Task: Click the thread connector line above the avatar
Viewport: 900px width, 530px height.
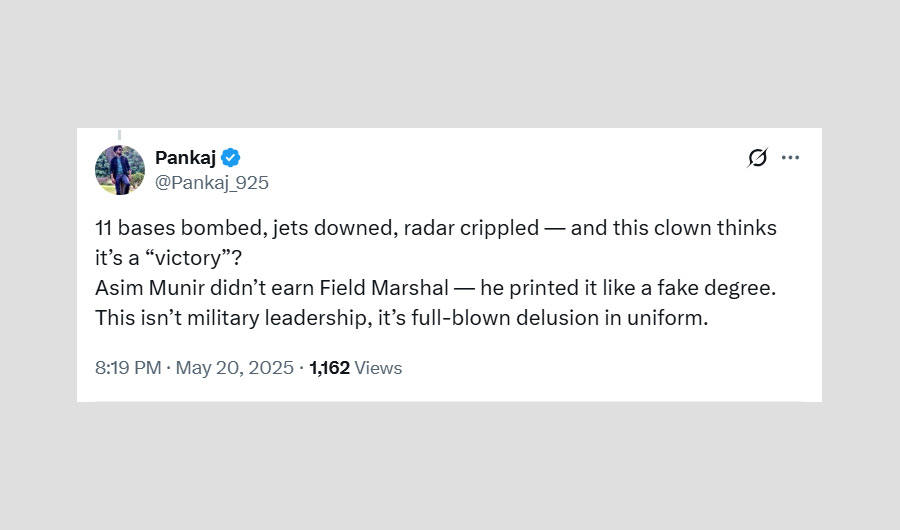Action: [120, 135]
